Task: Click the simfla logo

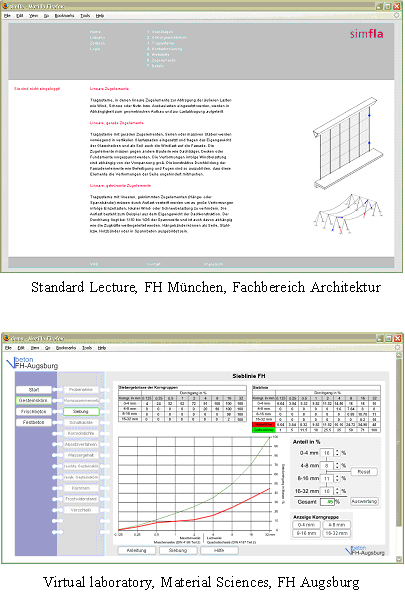Action: [x=367, y=34]
